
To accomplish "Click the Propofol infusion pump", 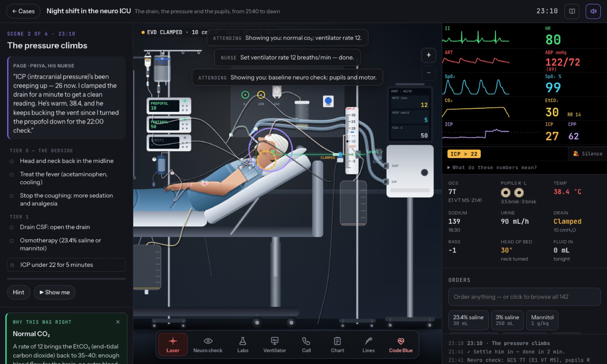I will tap(169, 106).
